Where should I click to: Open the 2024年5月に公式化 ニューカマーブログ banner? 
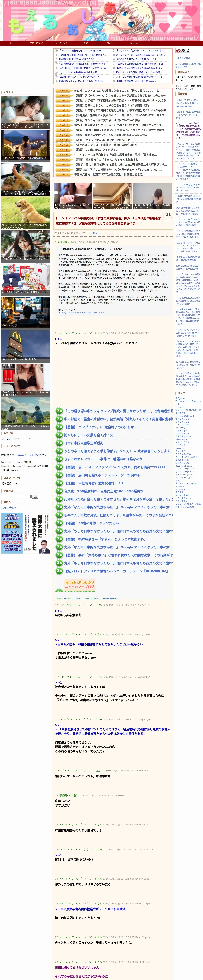pos(80,585)
